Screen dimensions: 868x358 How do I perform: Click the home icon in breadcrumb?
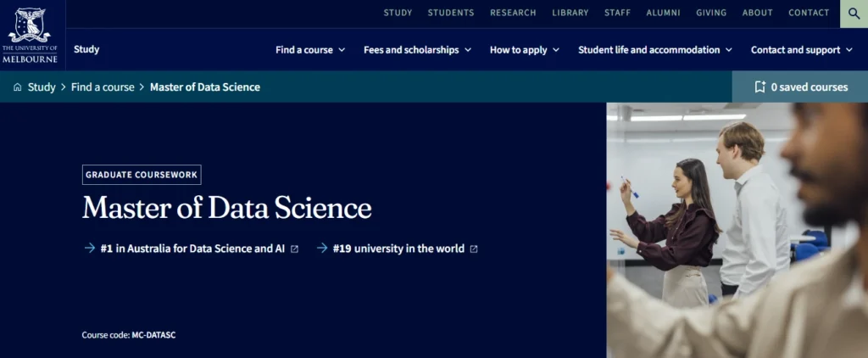click(18, 87)
